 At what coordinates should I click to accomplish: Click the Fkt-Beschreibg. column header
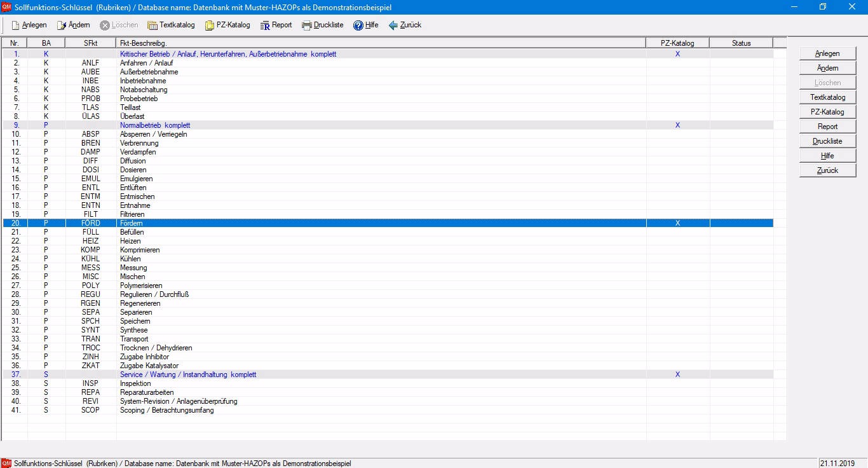click(x=381, y=43)
